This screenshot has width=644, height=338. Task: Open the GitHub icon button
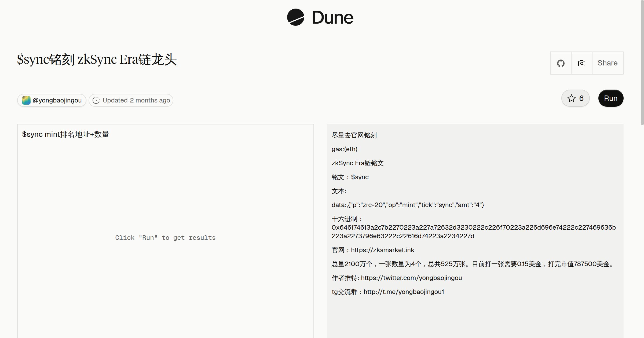pyautogui.click(x=561, y=63)
